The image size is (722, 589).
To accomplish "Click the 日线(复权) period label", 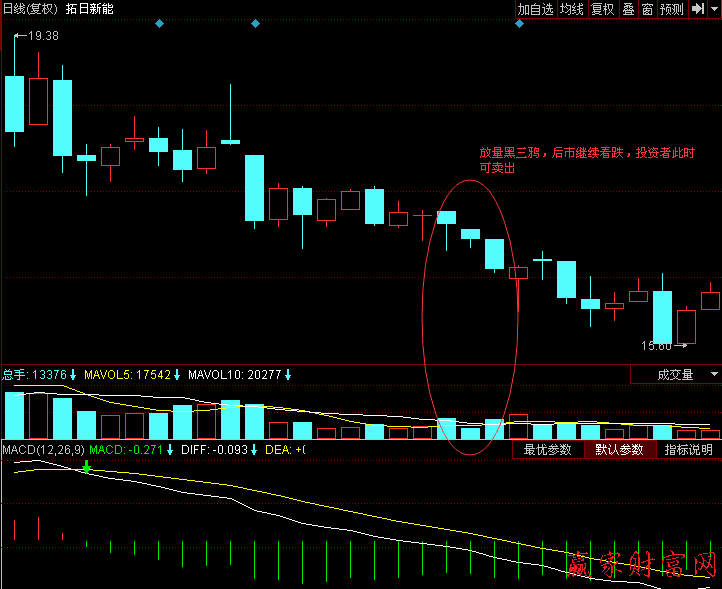I will 30,9.
